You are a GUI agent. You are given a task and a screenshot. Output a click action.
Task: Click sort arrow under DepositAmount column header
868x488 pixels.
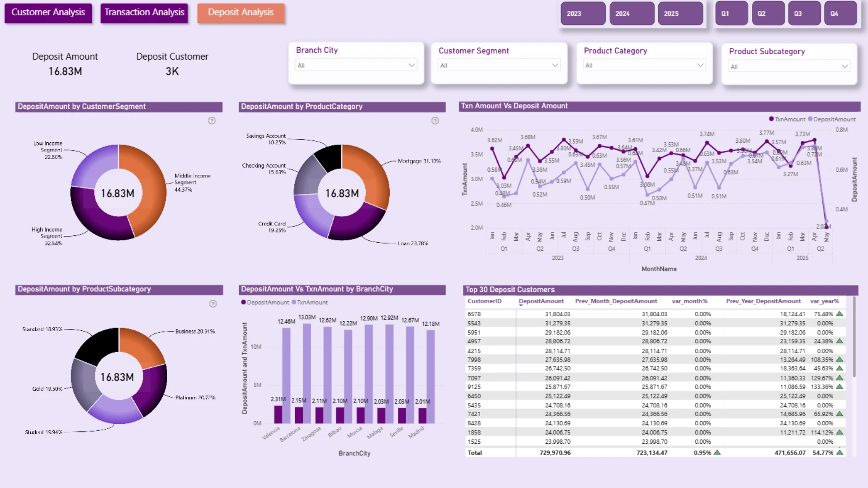point(521,306)
